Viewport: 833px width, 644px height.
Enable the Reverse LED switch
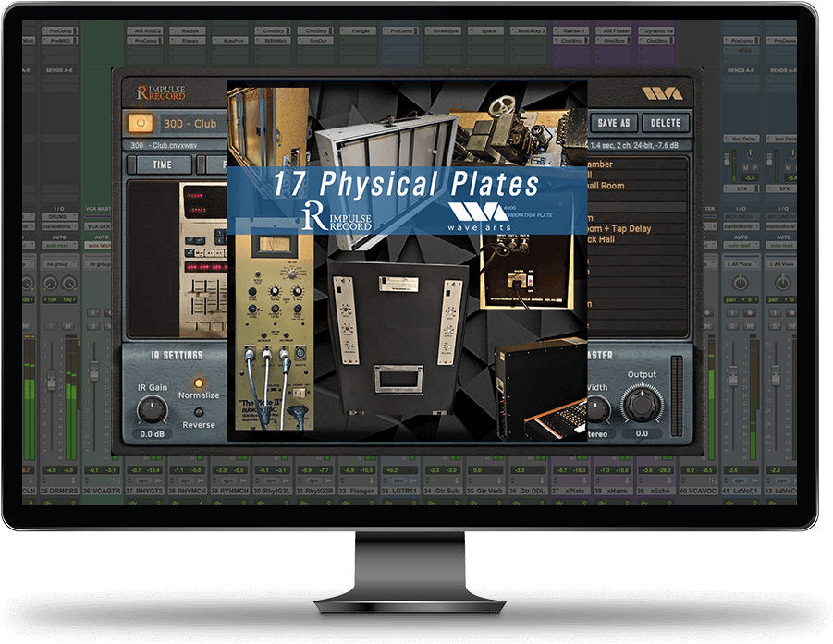point(199,412)
